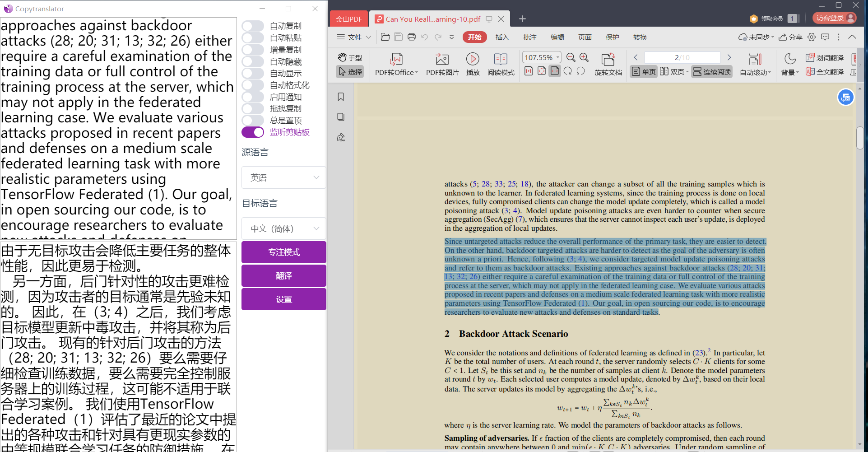
Task: Click the page number input field
Action: 682,57
